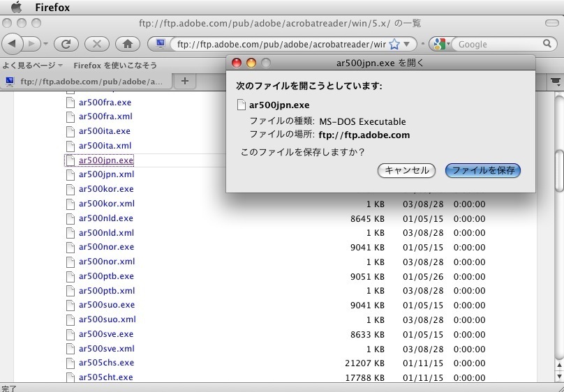This screenshot has height=392, width=564.
Task: Click the site identity monitor icon in the address bar
Action: tap(161, 44)
